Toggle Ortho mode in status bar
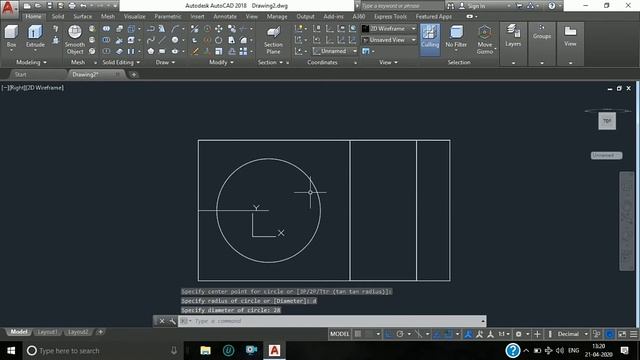640x360 pixels. pyautogui.click(x=389, y=334)
